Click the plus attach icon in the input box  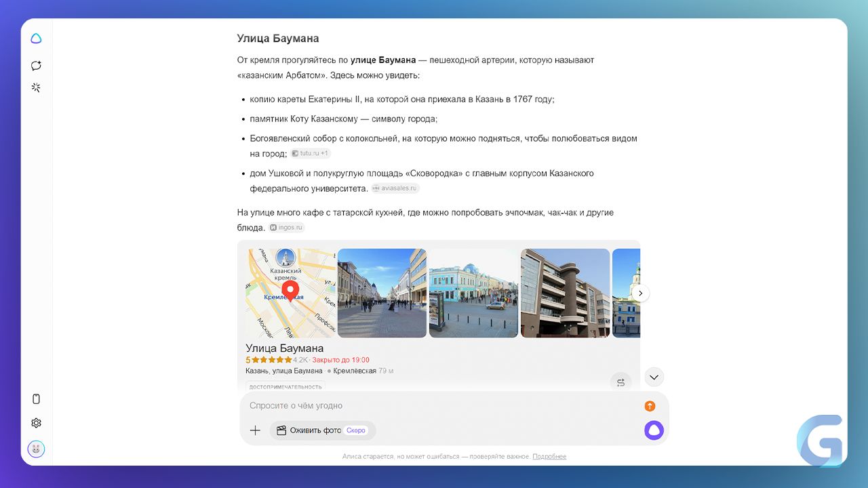[x=255, y=430]
